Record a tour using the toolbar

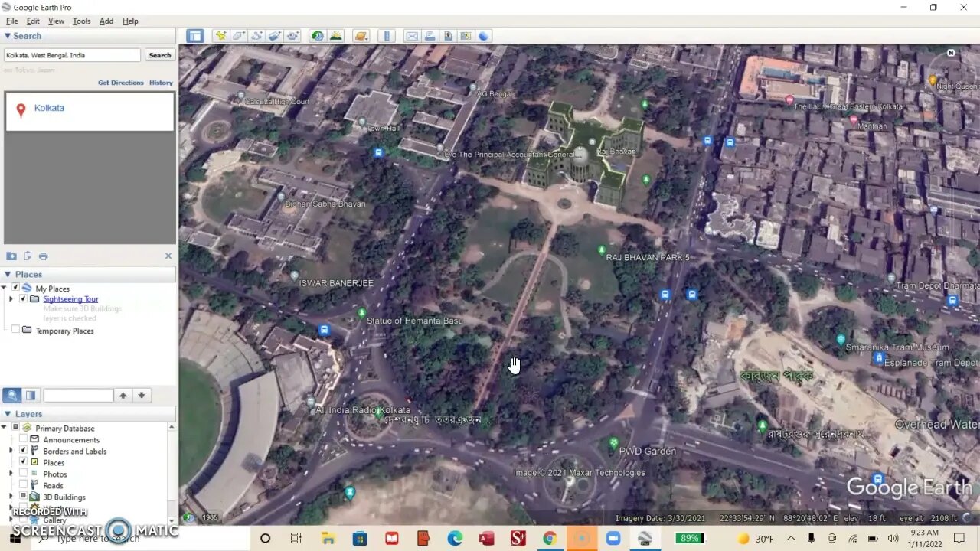[293, 36]
